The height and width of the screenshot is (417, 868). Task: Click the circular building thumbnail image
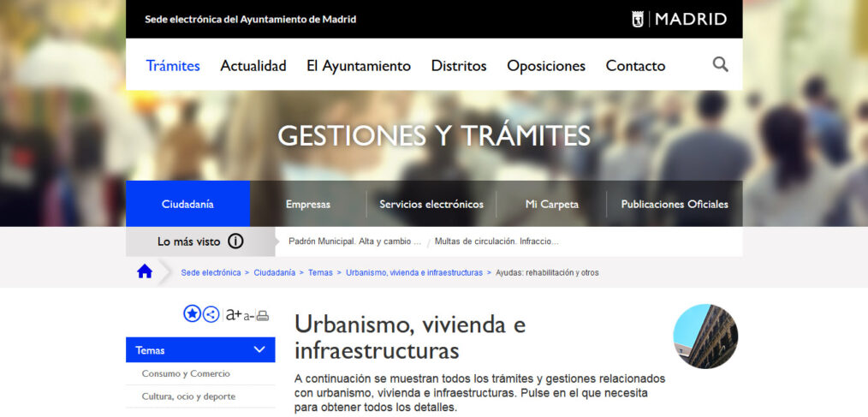[705, 337]
